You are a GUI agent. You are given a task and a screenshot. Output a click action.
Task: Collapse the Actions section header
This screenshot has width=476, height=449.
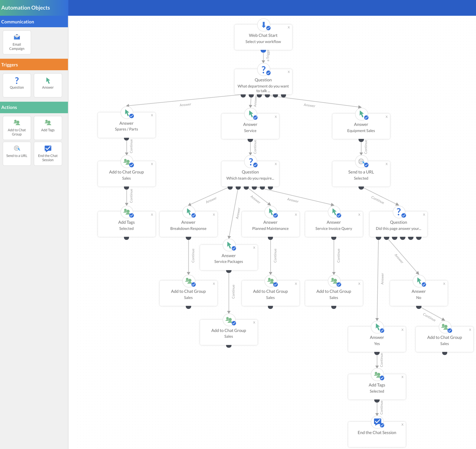point(34,107)
